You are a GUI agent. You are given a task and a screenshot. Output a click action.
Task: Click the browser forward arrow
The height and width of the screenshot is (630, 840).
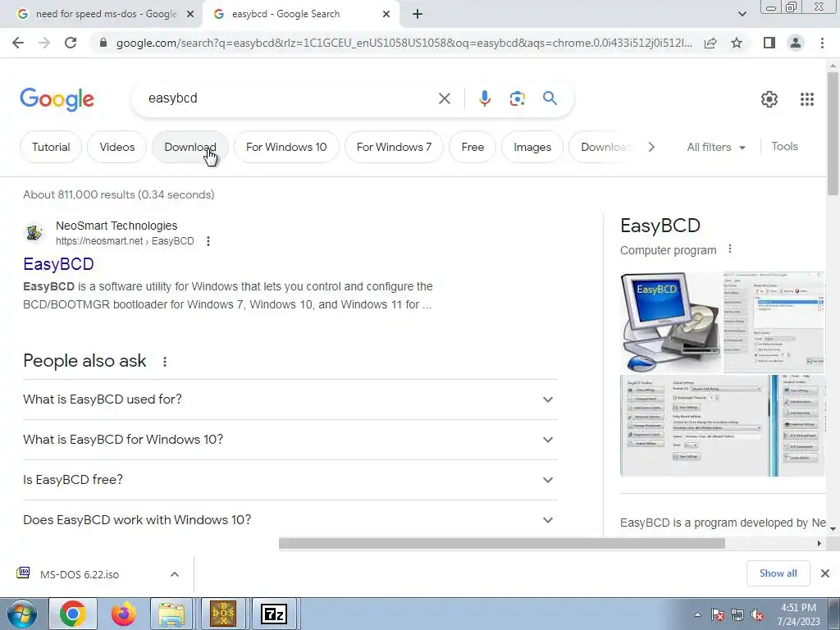(x=44, y=43)
